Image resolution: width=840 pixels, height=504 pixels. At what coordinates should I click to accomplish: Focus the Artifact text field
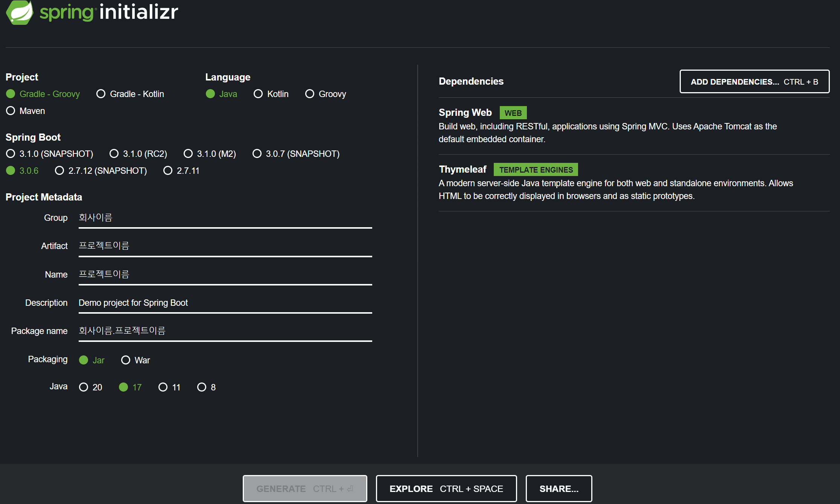225,246
